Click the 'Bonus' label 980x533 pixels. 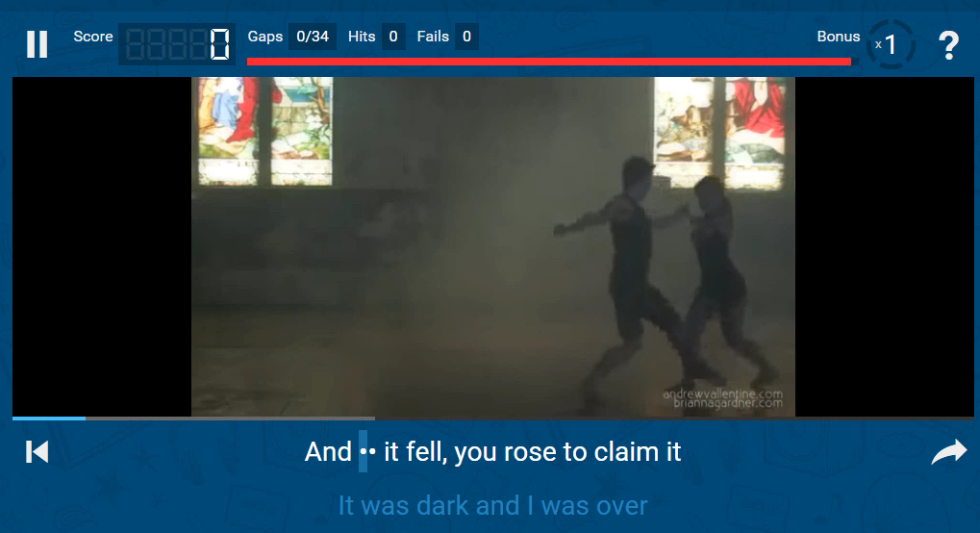tap(838, 37)
